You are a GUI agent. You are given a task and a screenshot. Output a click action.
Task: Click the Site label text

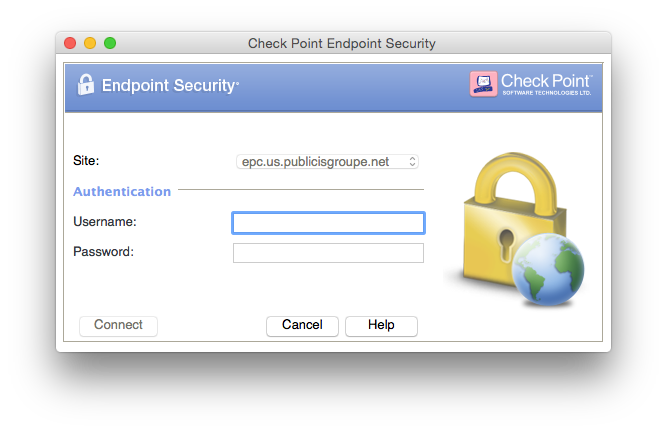pos(87,160)
